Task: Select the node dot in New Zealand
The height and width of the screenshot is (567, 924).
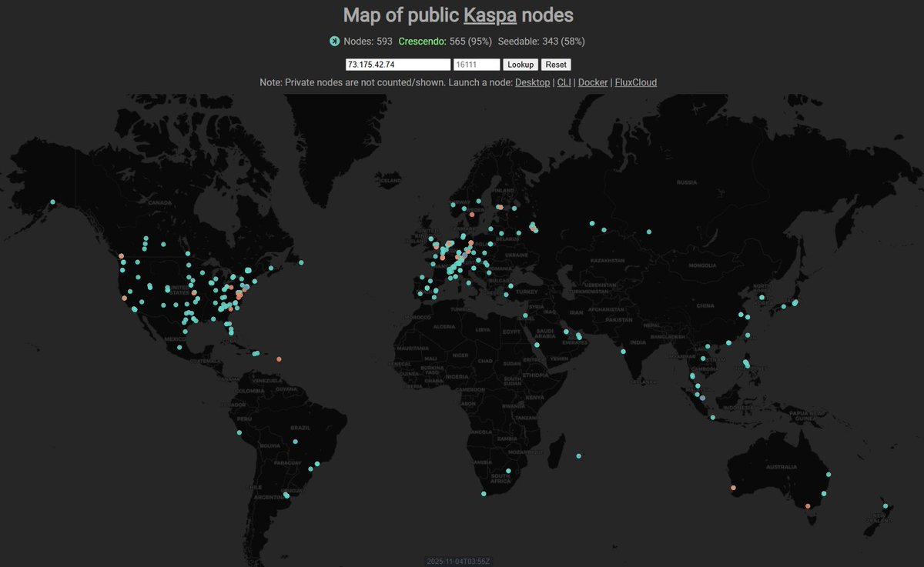Action: (885, 506)
